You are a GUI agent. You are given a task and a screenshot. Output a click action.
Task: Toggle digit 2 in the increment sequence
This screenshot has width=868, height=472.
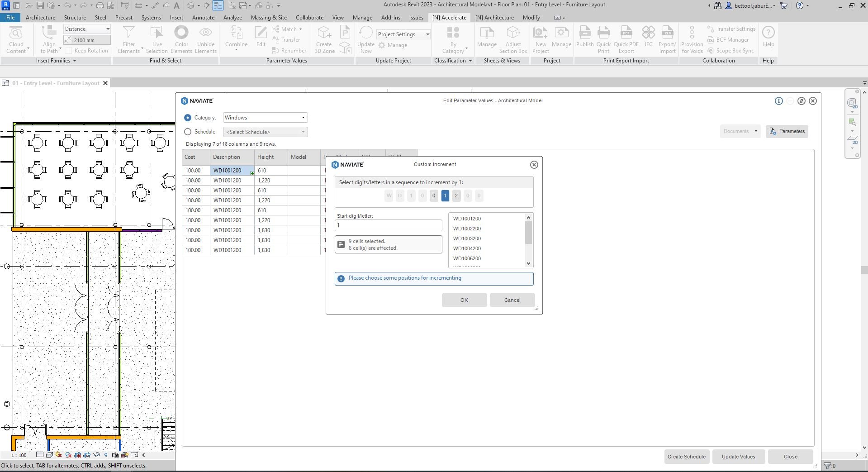[456, 195]
